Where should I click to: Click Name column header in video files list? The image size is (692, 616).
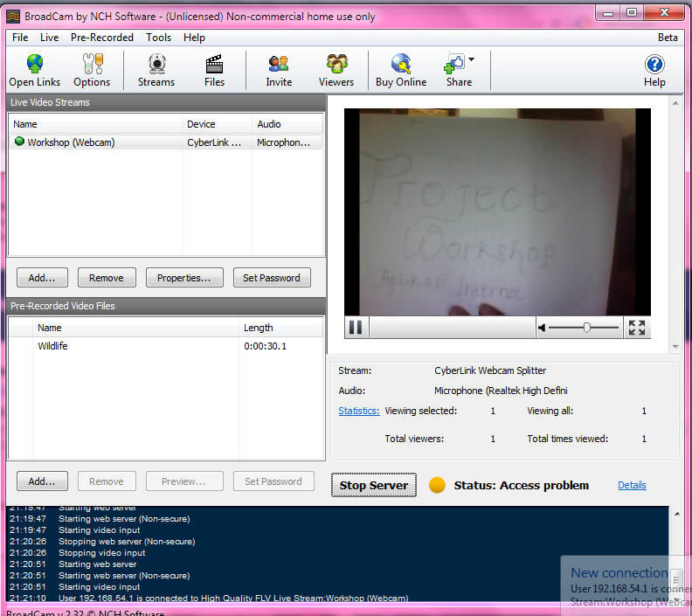(x=136, y=328)
